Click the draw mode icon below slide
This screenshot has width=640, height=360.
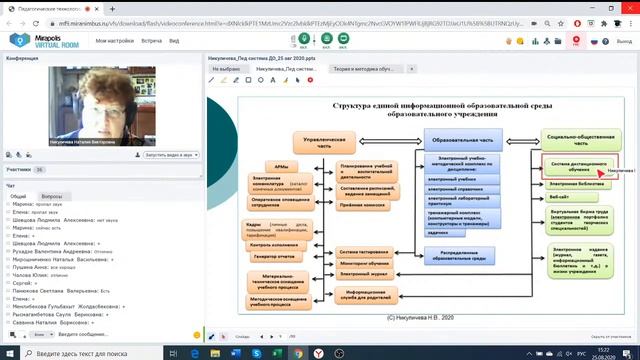click(211, 337)
